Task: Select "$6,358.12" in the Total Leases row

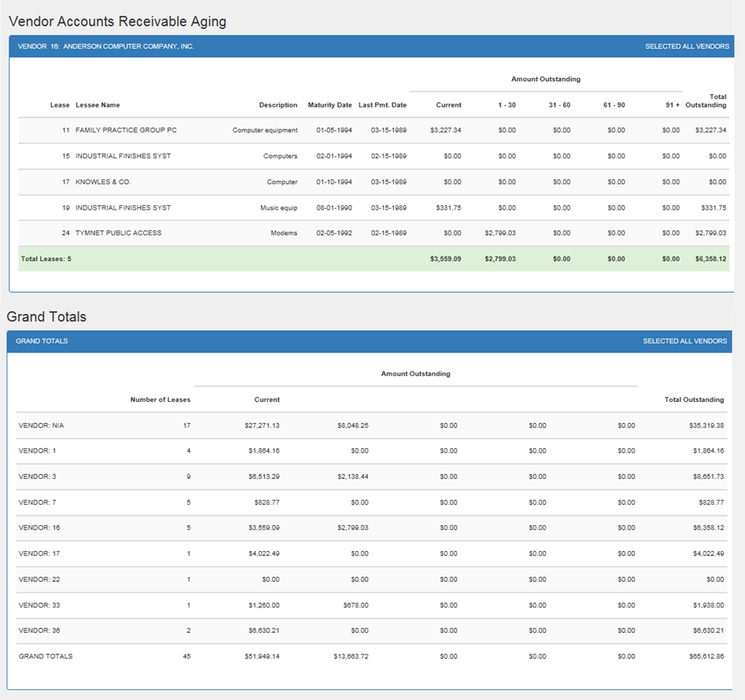Action: click(x=711, y=259)
